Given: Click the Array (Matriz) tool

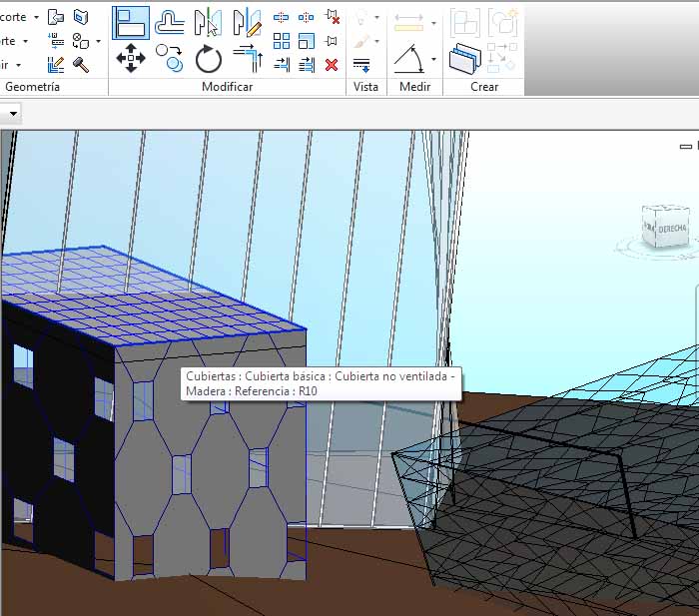Looking at the screenshot, I should (282, 41).
